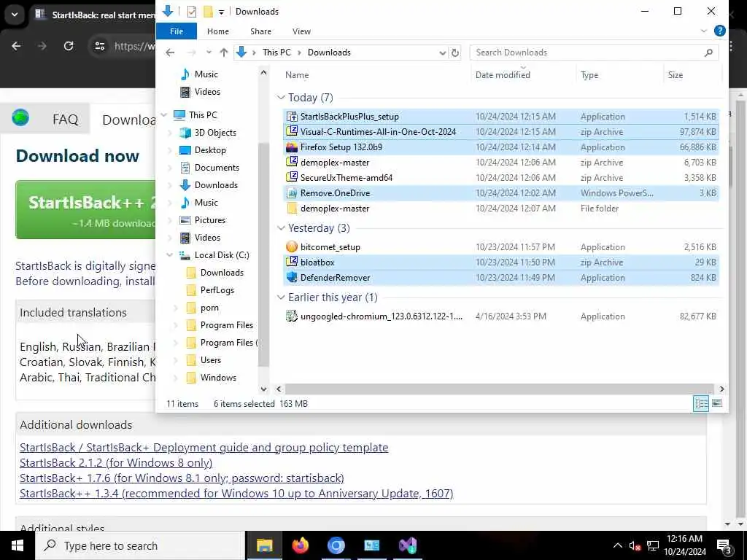Screen dimensions: 747x560
Task: Open the notification center icon
Action: pos(724,546)
